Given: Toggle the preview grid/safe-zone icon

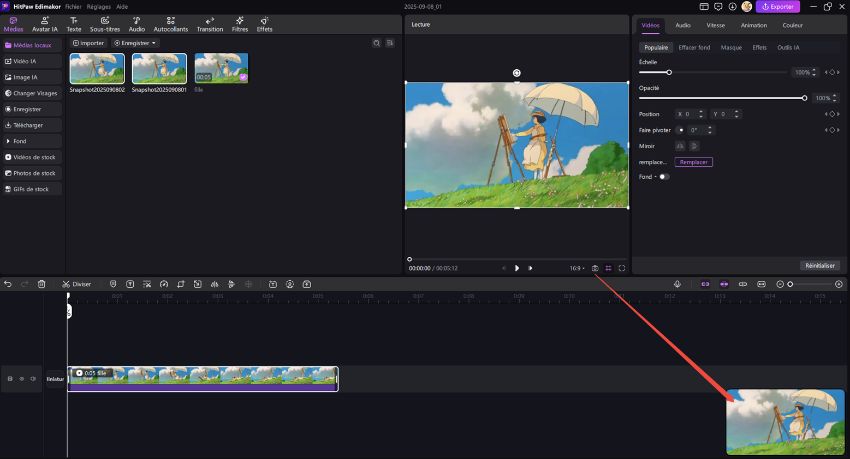Looking at the screenshot, I should click(608, 268).
